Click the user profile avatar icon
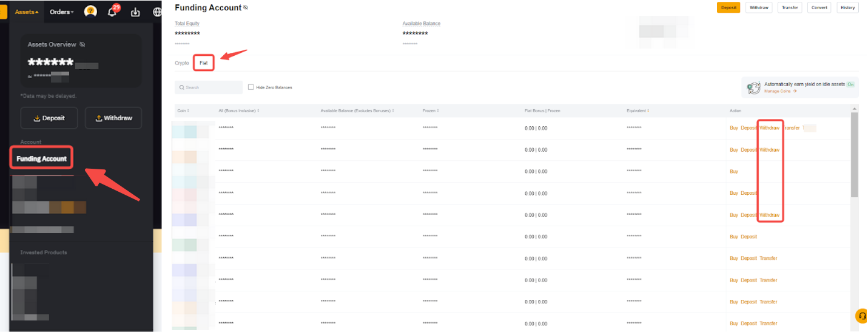This screenshot has width=868, height=332. click(x=90, y=12)
